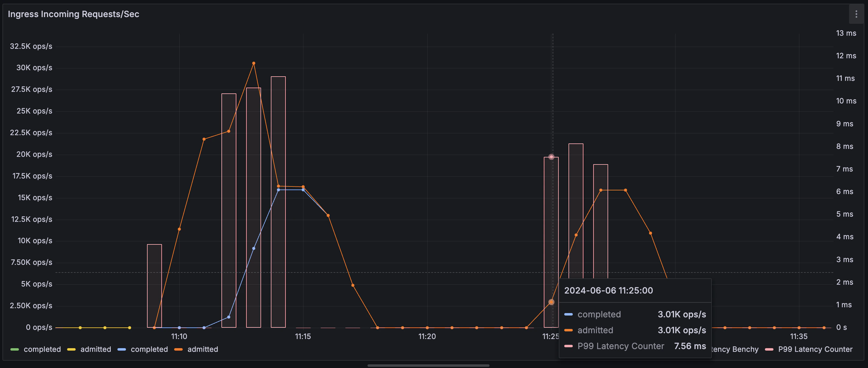Isolate the orange admitted legend series
This screenshot has height=368, width=868.
coord(203,349)
